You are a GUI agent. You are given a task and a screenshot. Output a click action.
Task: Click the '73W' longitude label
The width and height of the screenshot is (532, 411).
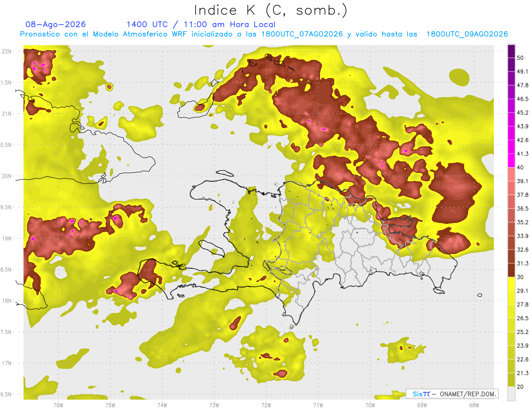(214, 405)
